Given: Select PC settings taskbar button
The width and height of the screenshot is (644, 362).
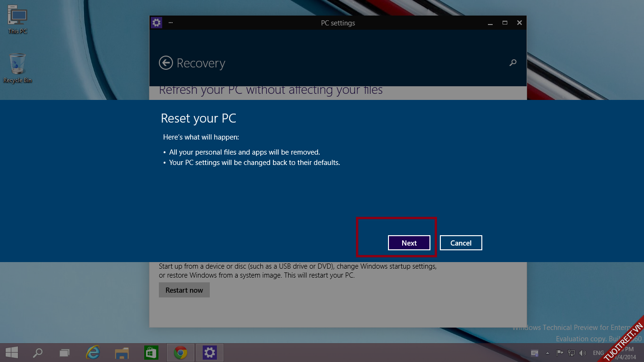Looking at the screenshot, I should [209, 353].
